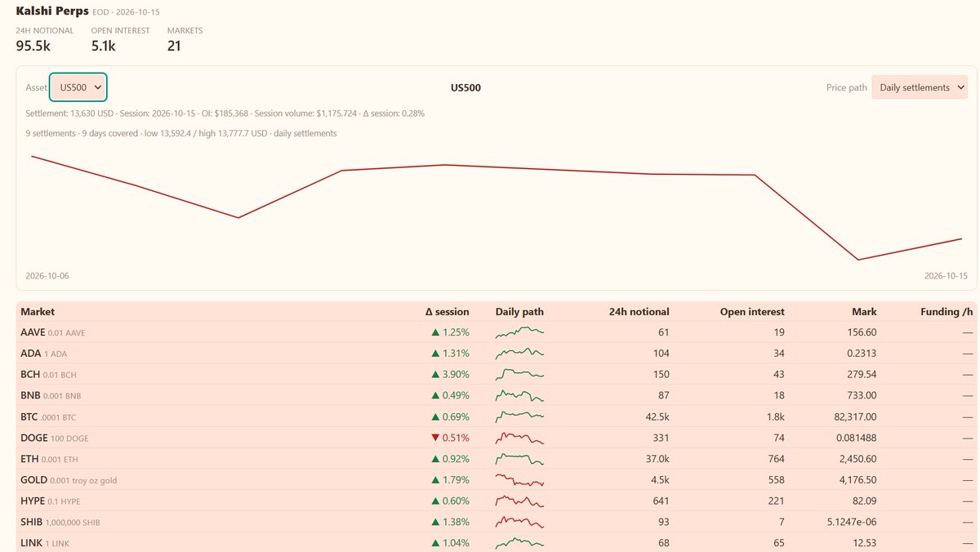Click the AAVE daily path sparkline

point(519,332)
